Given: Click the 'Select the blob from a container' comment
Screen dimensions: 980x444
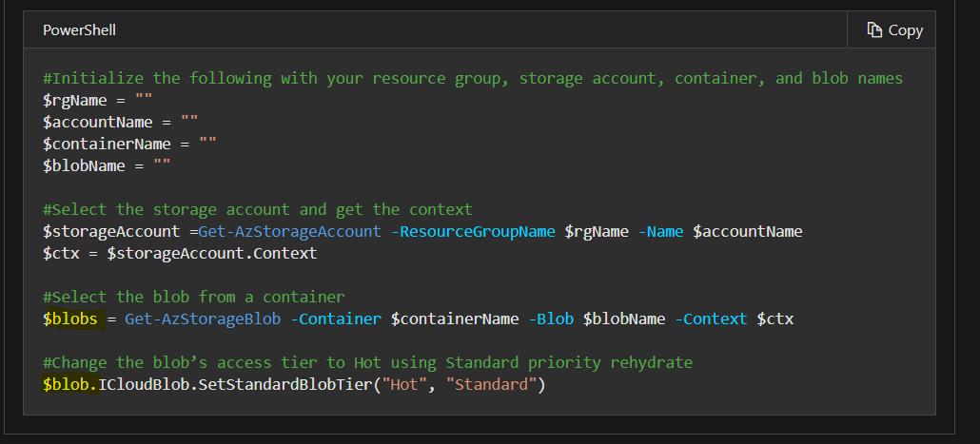Looking at the screenshot, I should 194,297.
